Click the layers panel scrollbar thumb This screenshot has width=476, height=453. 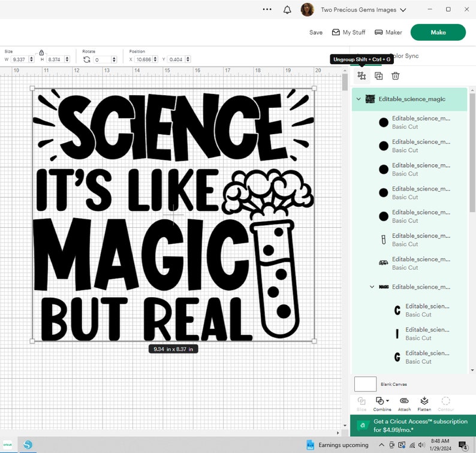[x=472, y=153]
